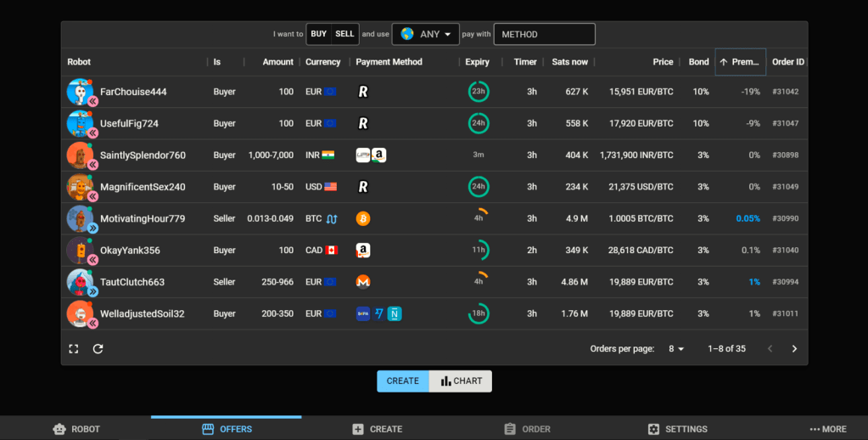Image resolution: width=868 pixels, height=440 pixels.
Task: Click FarChouise444 robot avatar
Action: [80, 92]
